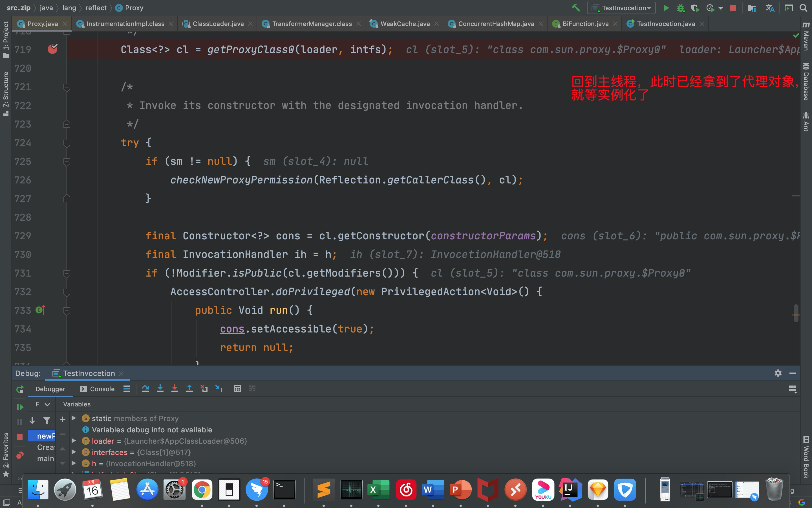Switch to the BiFunction.java tab
This screenshot has height=508, width=812.
point(585,23)
